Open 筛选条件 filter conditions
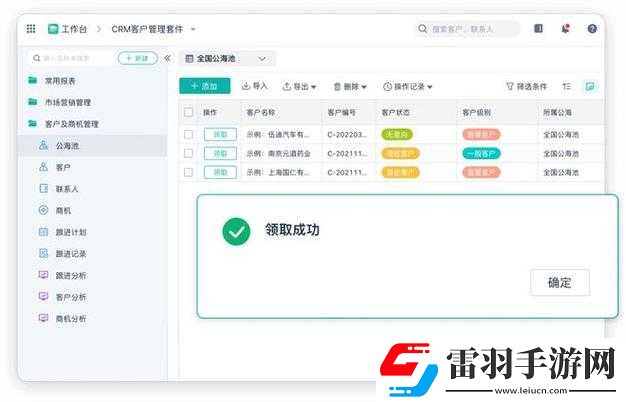 coord(526,86)
